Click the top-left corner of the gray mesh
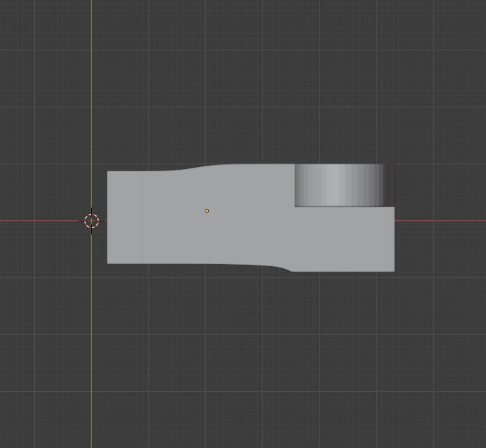 coord(109,172)
